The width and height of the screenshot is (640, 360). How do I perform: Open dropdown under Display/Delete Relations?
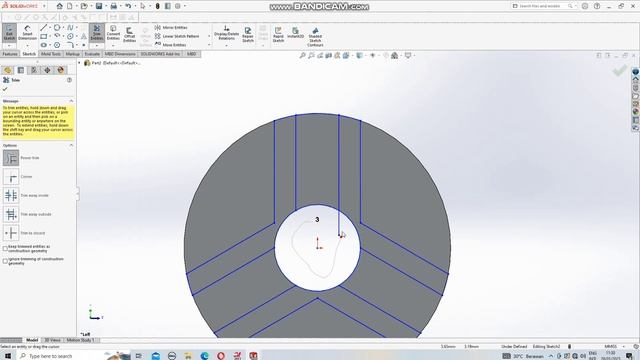point(226,46)
